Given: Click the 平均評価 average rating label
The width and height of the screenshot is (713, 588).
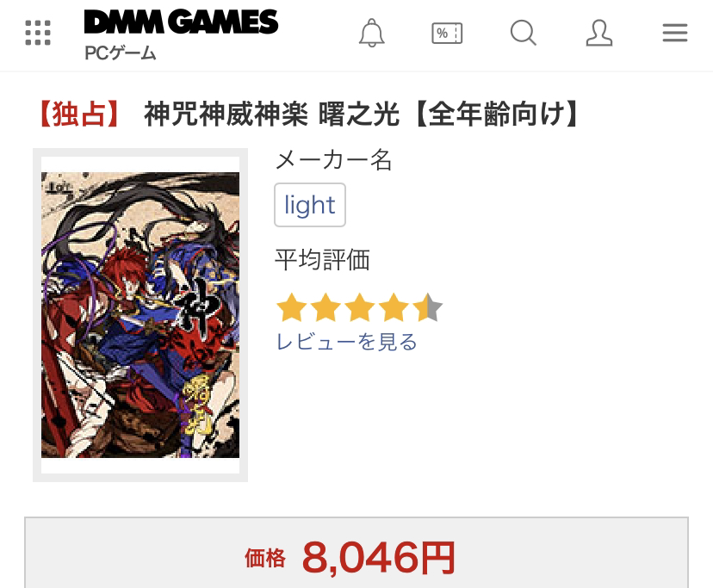Looking at the screenshot, I should click(x=322, y=260).
